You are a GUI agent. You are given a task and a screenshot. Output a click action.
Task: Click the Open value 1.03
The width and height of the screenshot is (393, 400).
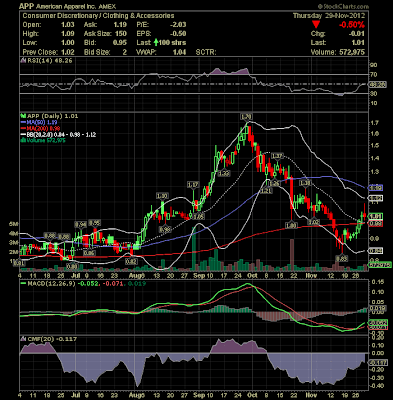[68, 25]
